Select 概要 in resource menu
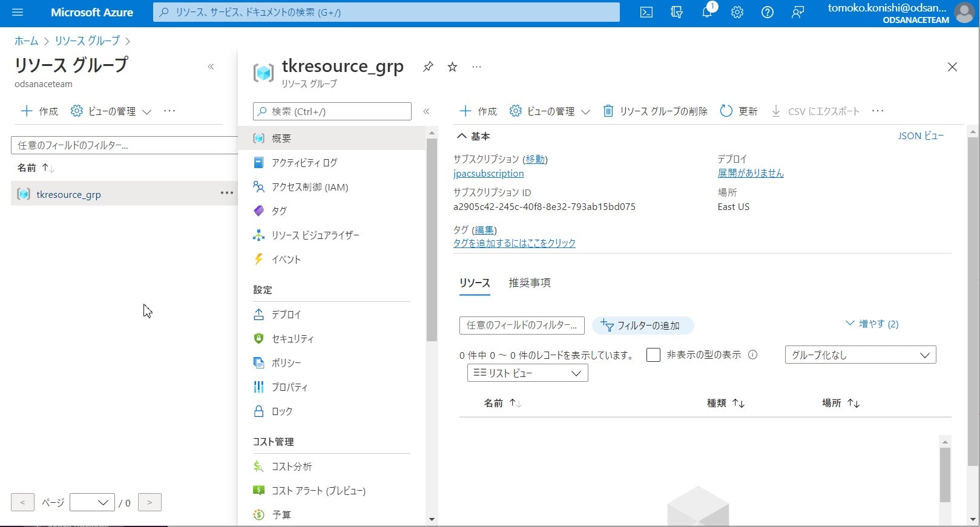980x527 pixels. 332,138
